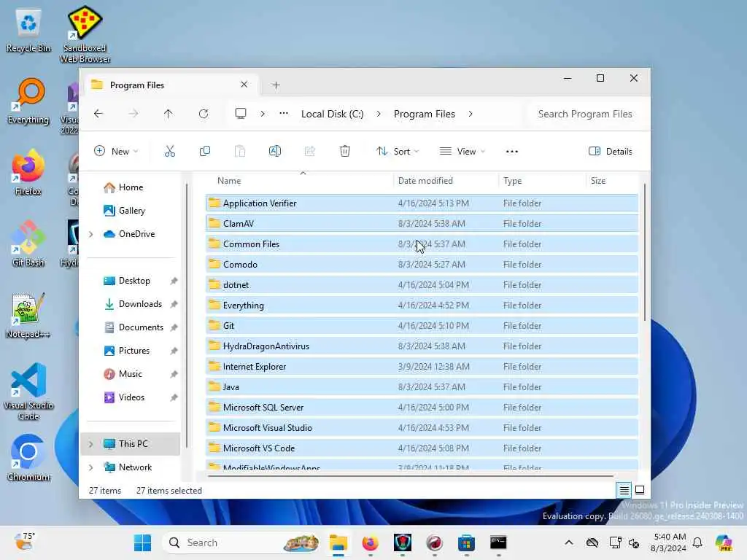This screenshot has width=747, height=560.
Task: Click the PC monitor icon in address bar
Action: pyautogui.click(x=241, y=113)
